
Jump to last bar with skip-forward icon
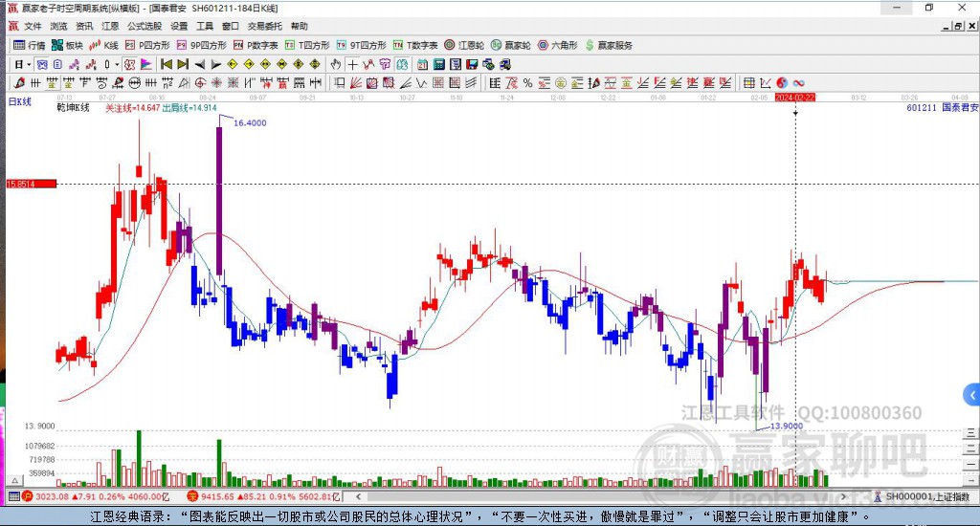tap(183, 64)
